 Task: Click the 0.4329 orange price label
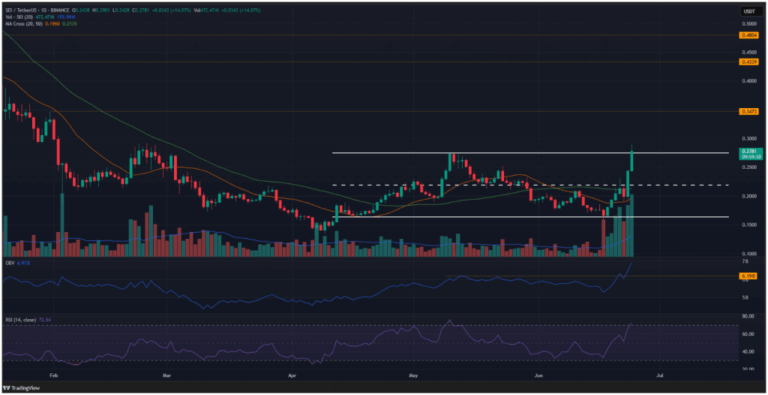click(x=748, y=62)
